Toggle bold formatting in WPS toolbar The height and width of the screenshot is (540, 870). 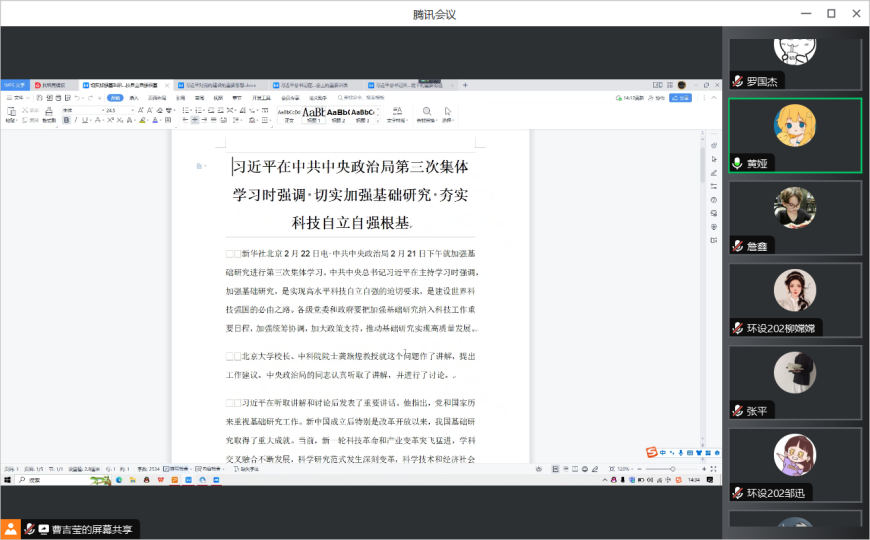coord(66,120)
